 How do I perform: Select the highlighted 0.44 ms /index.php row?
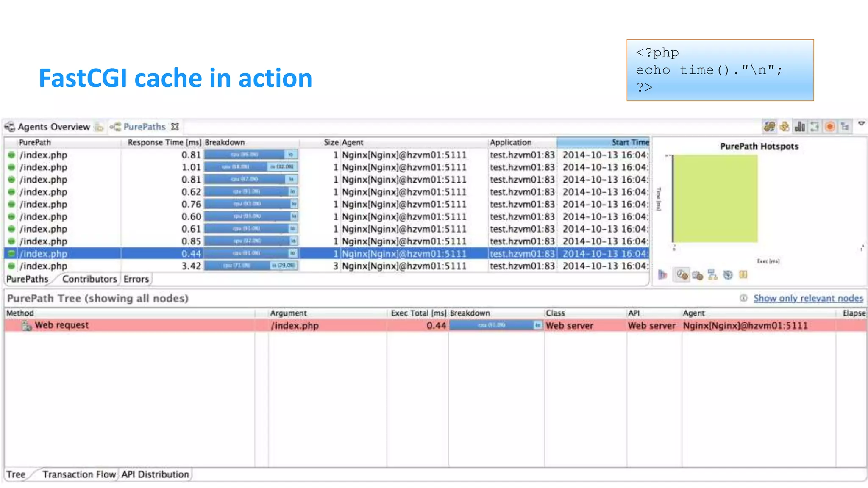[x=326, y=253]
